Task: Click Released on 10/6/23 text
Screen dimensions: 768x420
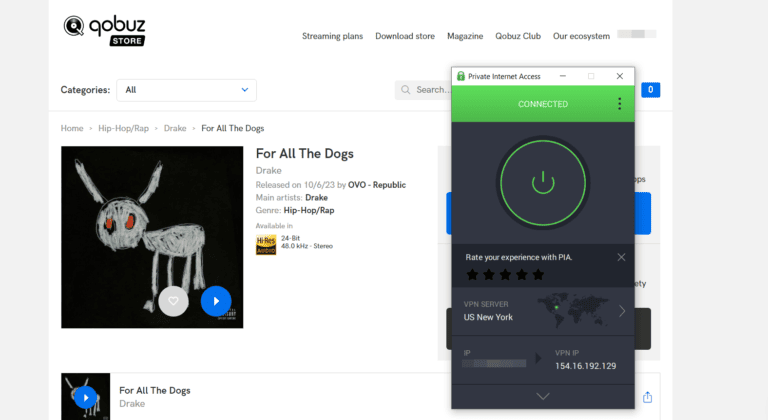Action: pyautogui.click(x=295, y=185)
